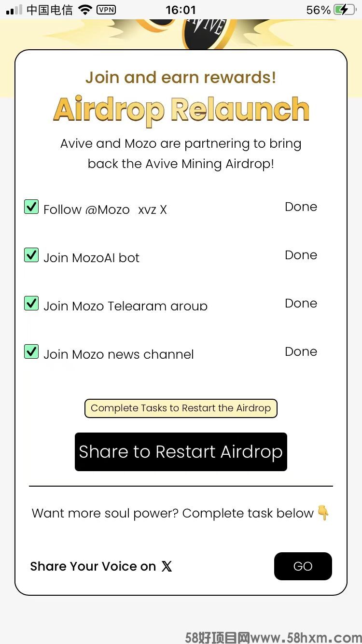
Task: Toggle the Join Mozo news channel checkbox
Action: pyautogui.click(x=31, y=351)
